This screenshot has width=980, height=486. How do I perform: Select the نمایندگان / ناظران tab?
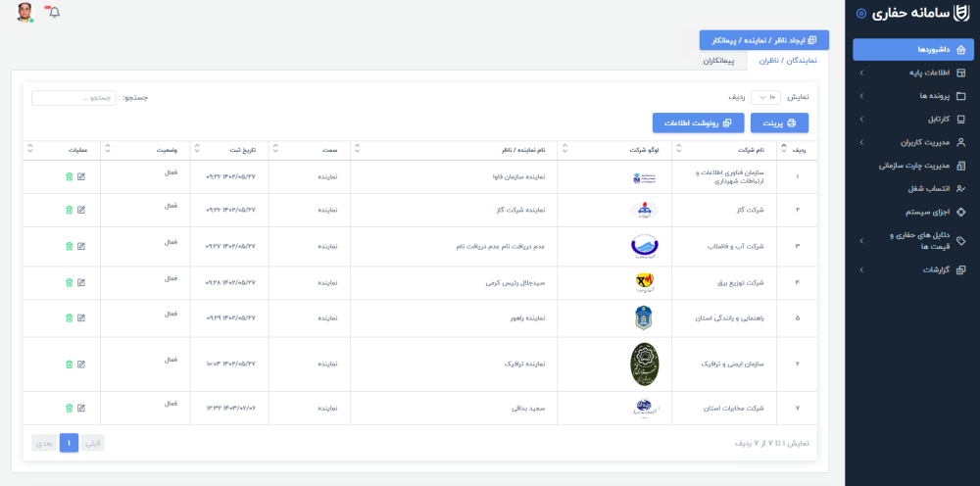pyautogui.click(x=788, y=61)
